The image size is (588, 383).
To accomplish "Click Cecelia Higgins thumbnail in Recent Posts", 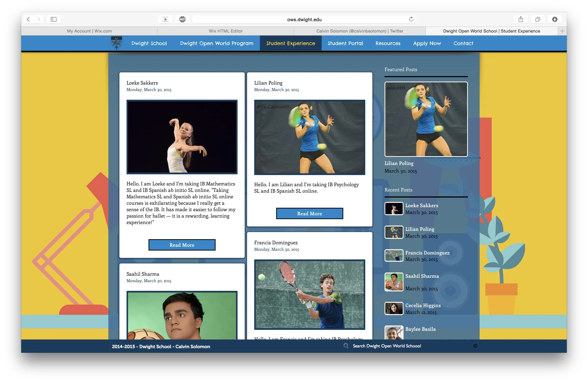I will 394,308.
